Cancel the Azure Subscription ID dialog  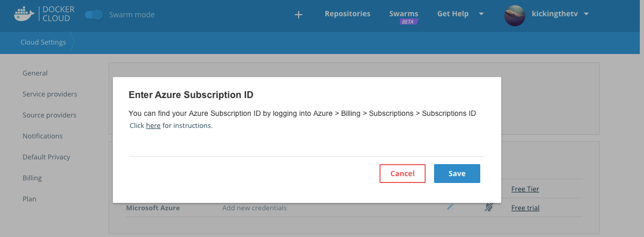[x=403, y=174]
